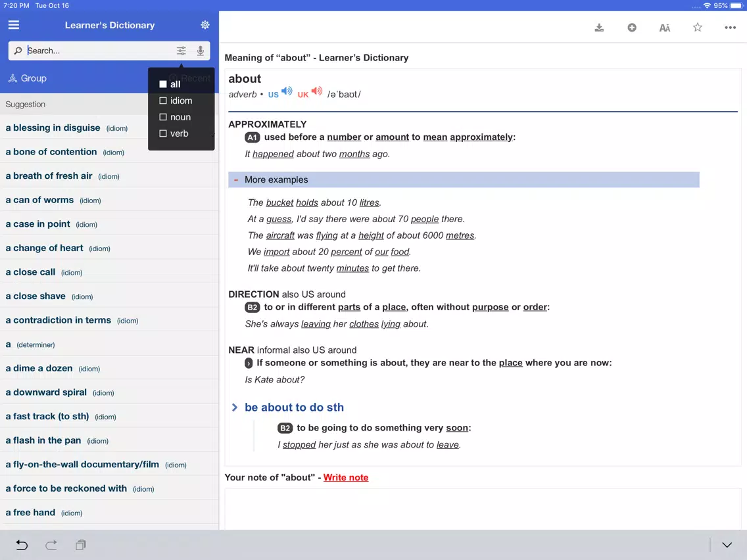Open settings gear in sidebar header
Screen dimensions: 747x560
coord(205,25)
